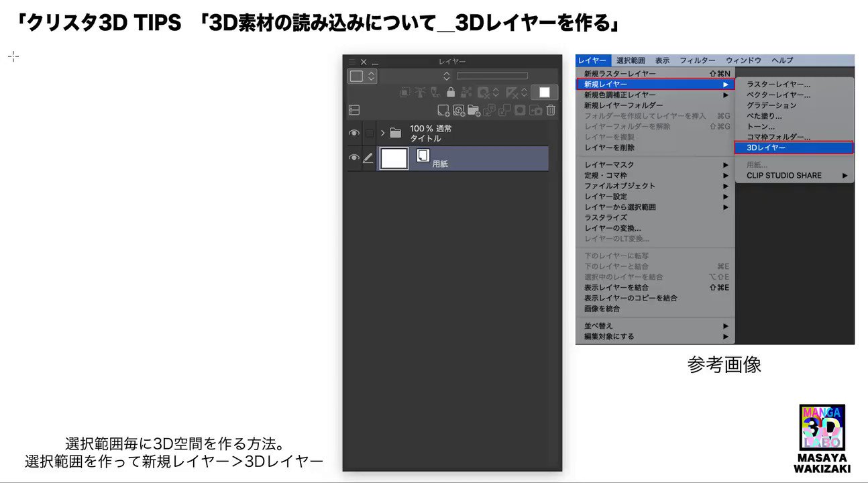Select ラスターレイヤー... in submenu
This screenshot has width=868, height=483.
[795, 85]
